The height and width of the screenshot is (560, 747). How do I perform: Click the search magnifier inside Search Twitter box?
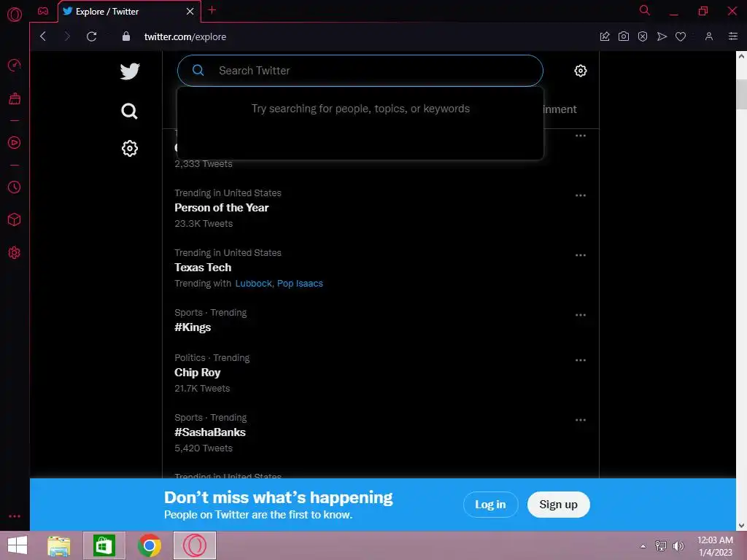198,71
